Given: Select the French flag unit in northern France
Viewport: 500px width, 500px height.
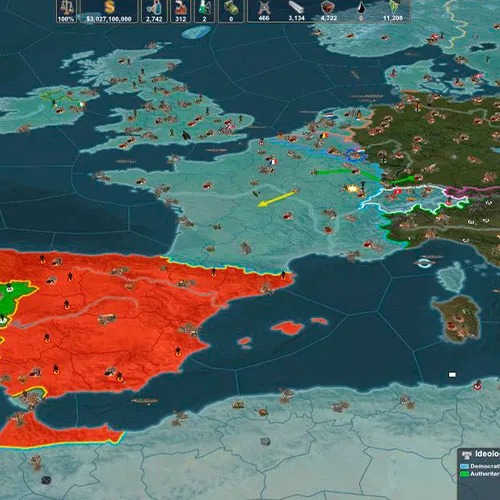Looking at the screenshot, I should tap(273, 162).
